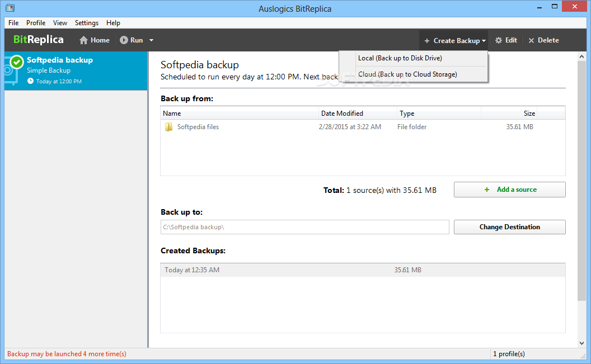Image resolution: width=591 pixels, height=364 pixels.
Task: Sort by the Size column header
Action: tap(509, 114)
